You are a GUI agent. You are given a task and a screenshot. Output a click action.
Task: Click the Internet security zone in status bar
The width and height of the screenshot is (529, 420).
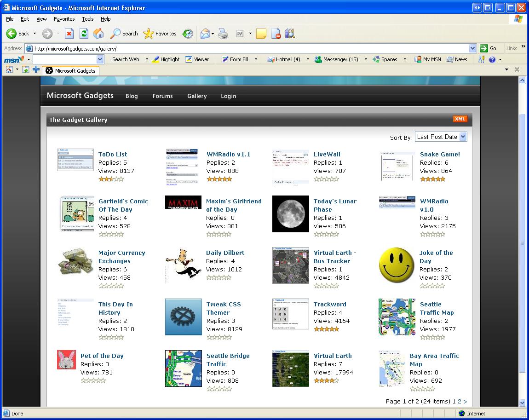tap(471, 414)
